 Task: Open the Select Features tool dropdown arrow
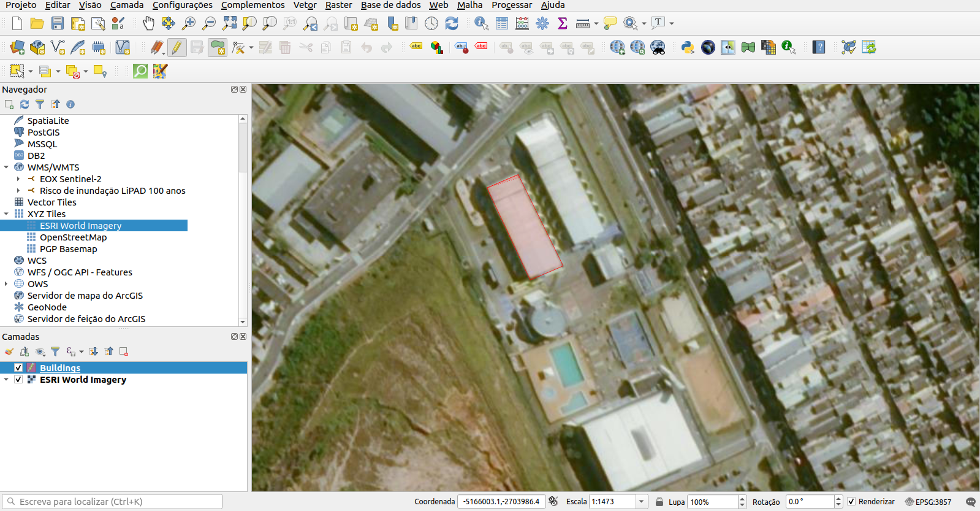(x=30, y=71)
